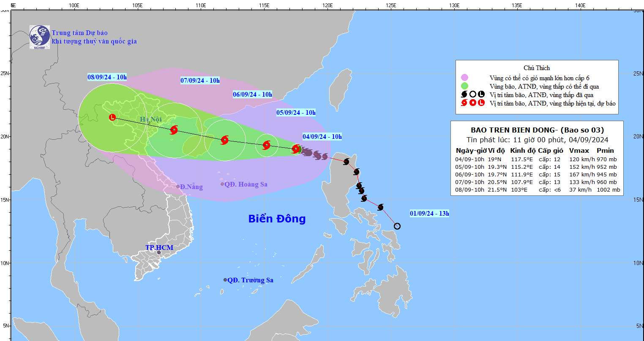Open the "Trung tâm Dự báo" agency name text
Viewport: 644px width, 341px height.
click(79, 33)
